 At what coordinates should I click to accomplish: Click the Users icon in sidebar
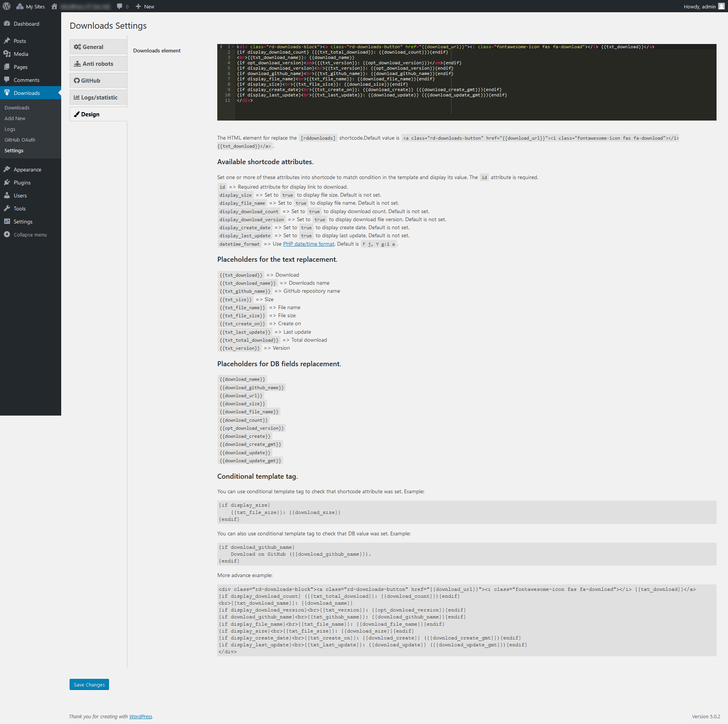point(7,196)
